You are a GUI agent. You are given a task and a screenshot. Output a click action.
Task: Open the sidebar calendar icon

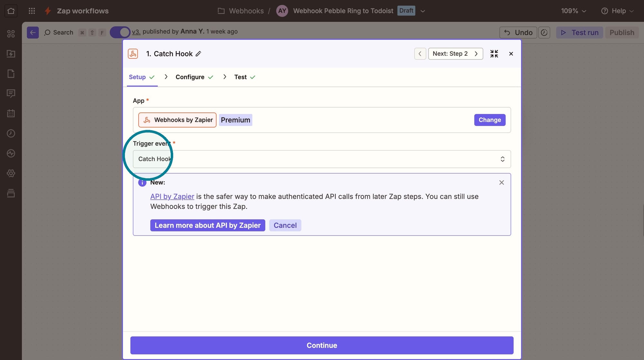11,113
